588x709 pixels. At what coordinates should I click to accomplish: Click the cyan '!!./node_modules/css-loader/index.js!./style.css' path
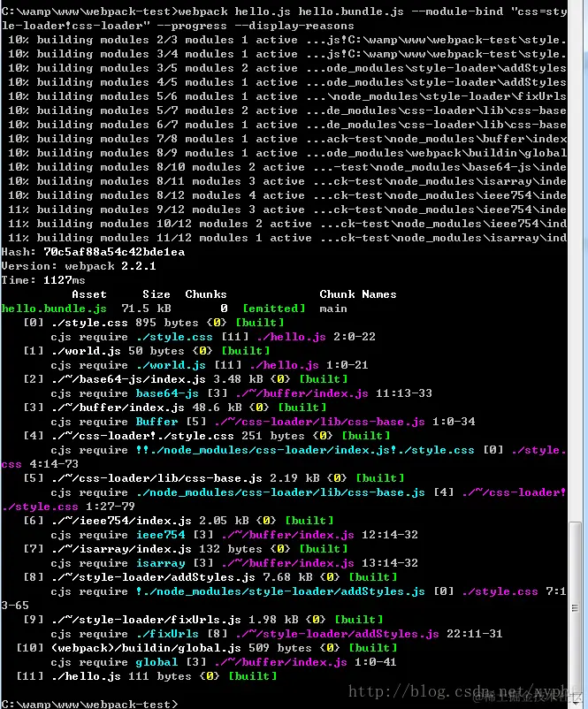click(305, 450)
